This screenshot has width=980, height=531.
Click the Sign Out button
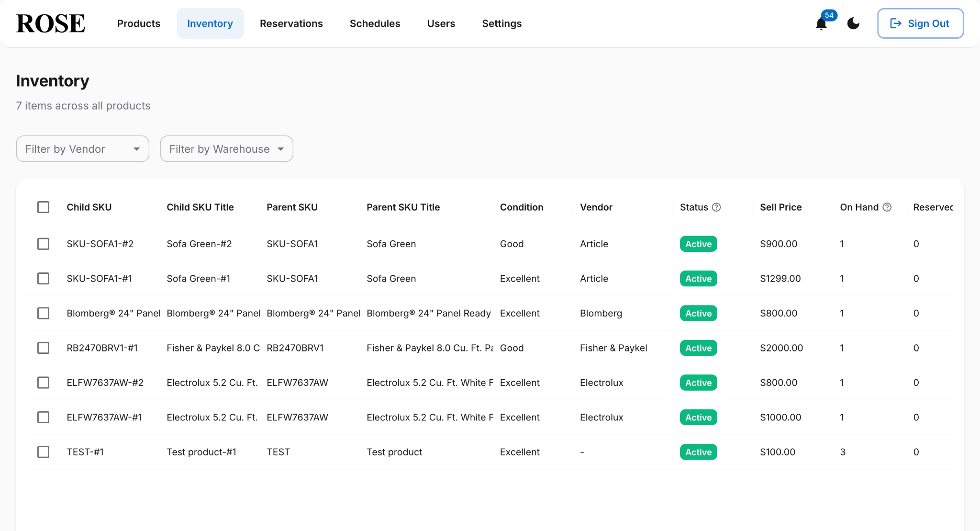(x=920, y=23)
